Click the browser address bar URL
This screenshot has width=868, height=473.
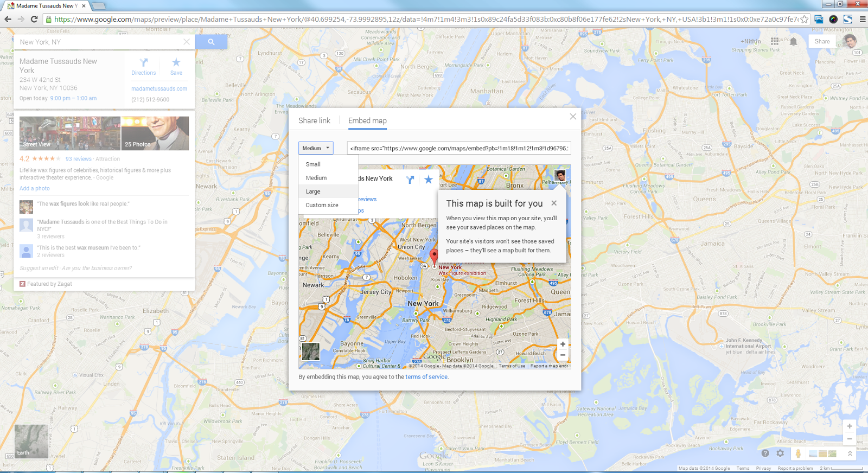426,19
